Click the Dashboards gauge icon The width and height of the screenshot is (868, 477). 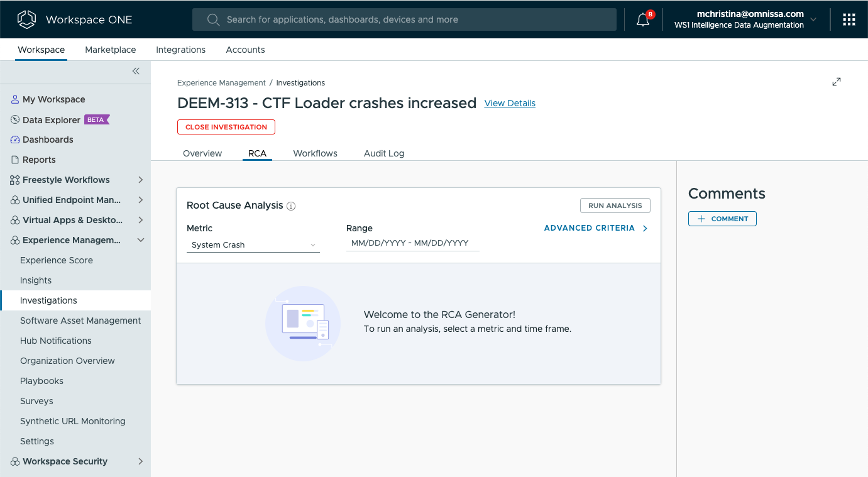[x=15, y=140]
